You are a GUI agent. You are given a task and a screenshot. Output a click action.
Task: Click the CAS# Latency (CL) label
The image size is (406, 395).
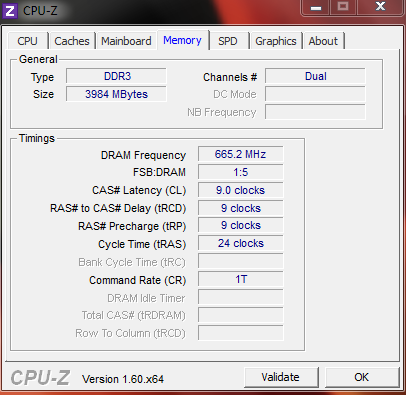139,190
